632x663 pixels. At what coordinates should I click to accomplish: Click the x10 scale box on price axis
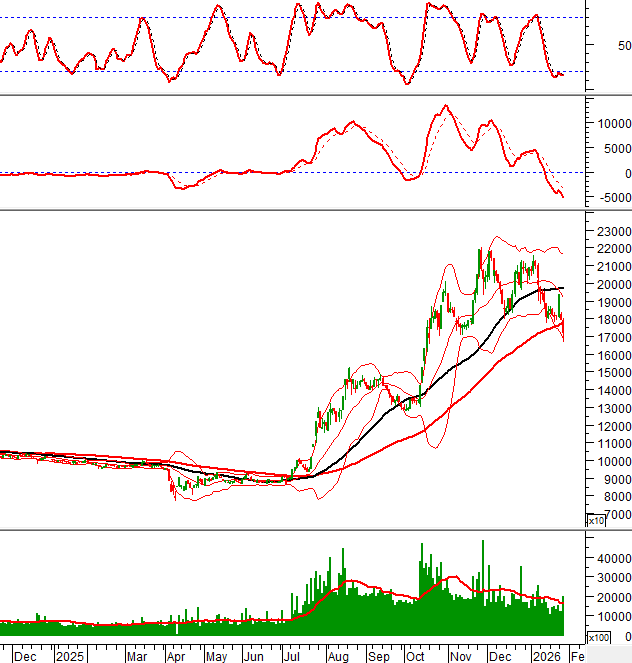tap(595, 520)
